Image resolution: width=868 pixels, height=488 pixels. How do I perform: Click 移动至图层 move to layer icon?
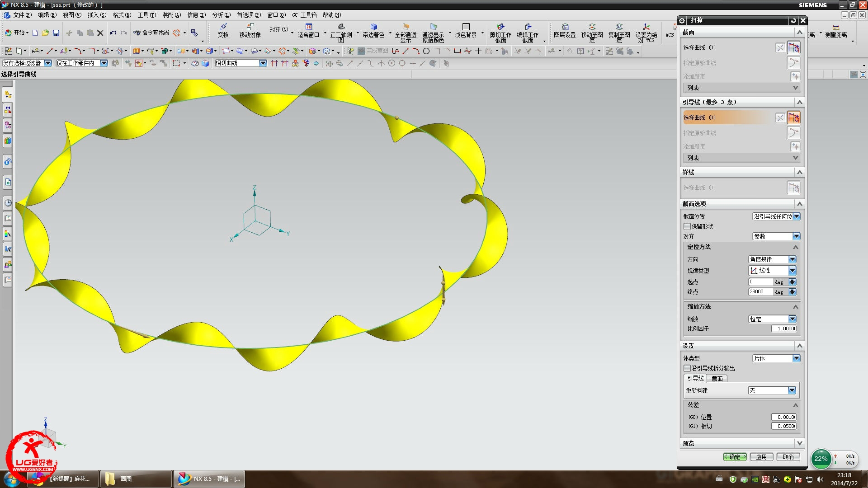coord(592,33)
